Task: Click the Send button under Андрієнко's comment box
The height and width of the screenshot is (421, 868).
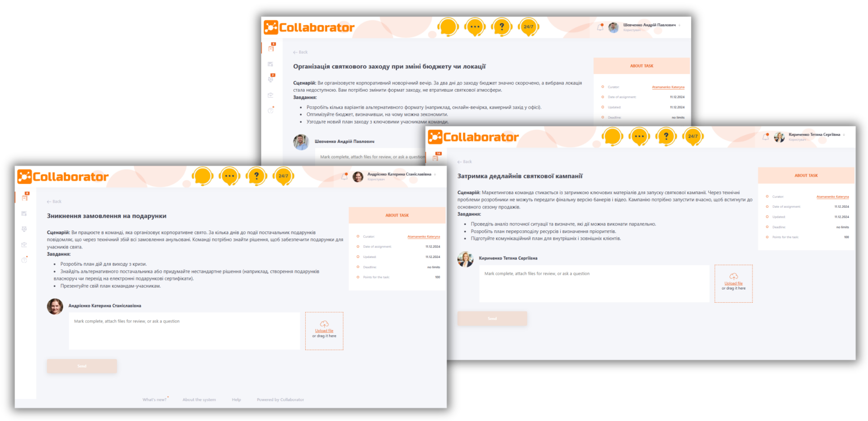Action: tap(82, 366)
